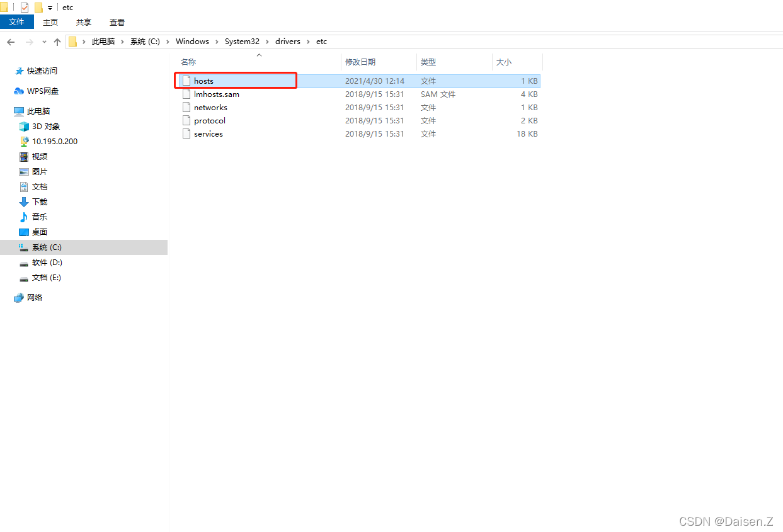Click 网络 network icon in sidebar
This screenshot has width=783, height=532.
[x=19, y=298]
